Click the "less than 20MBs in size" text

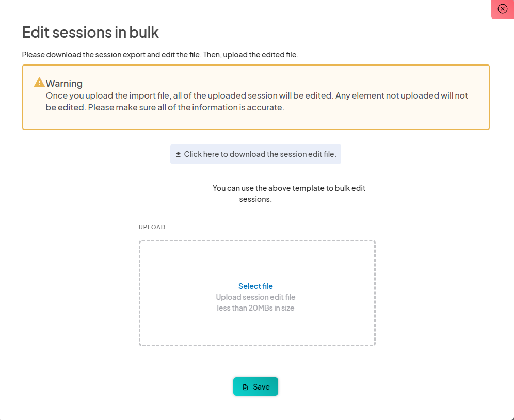coord(255,308)
